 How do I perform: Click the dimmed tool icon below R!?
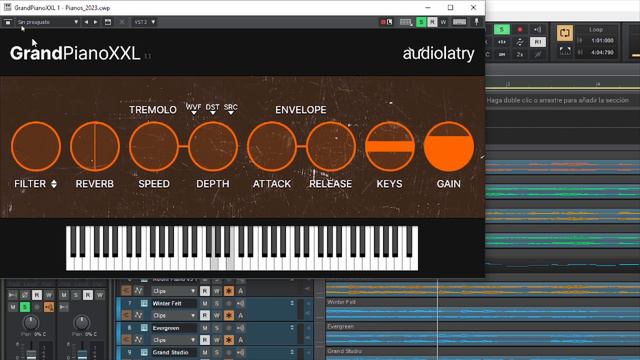click(538, 54)
